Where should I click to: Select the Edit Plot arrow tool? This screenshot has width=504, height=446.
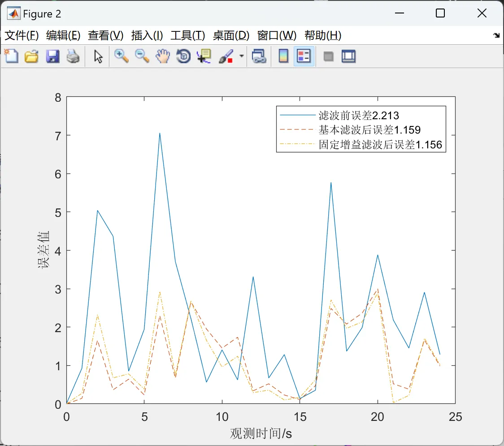tap(98, 56)
